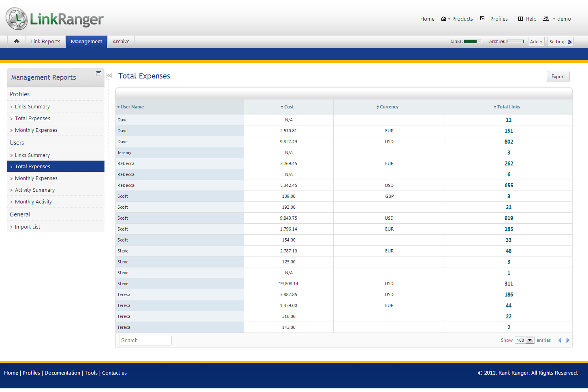Click the LinkRanger logo

55,19
